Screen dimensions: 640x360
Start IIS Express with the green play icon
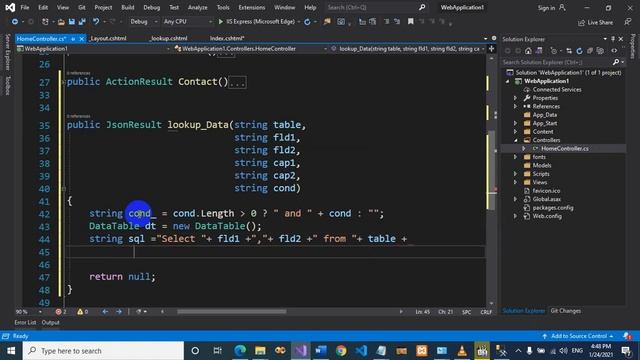click(221, 22)
